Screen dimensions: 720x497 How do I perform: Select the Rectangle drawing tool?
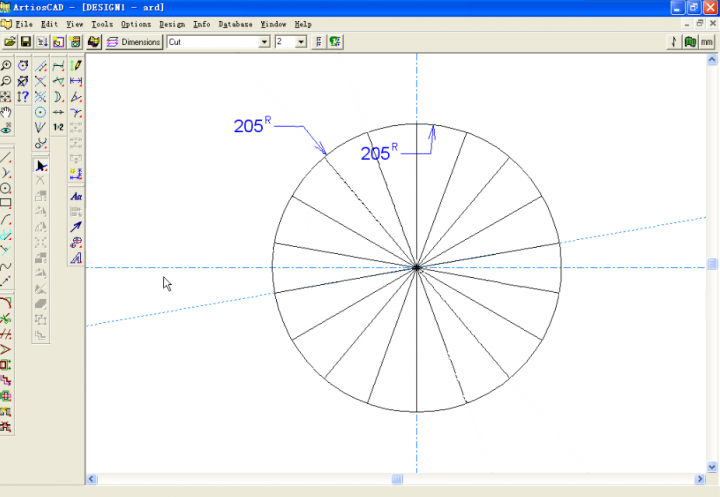(7, 203)
